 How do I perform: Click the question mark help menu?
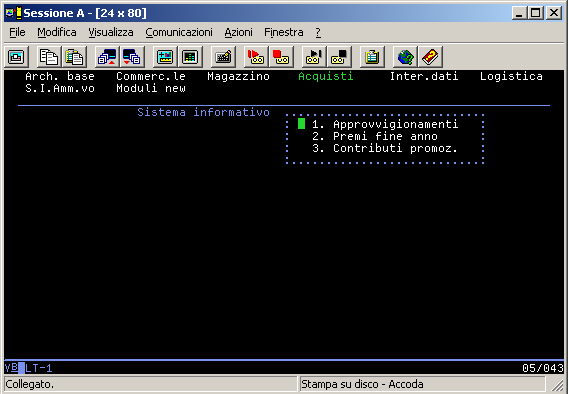pyautogui.click(x=318, y=33)
